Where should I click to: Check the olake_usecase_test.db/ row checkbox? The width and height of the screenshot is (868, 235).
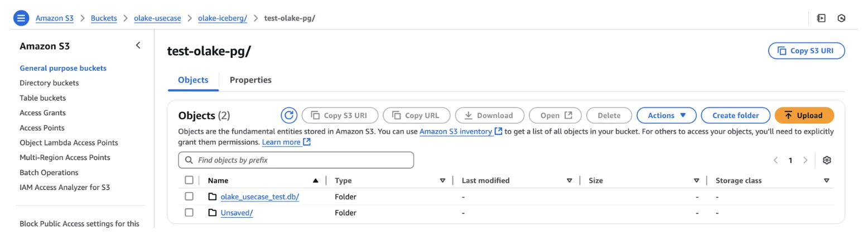point(189,197)
